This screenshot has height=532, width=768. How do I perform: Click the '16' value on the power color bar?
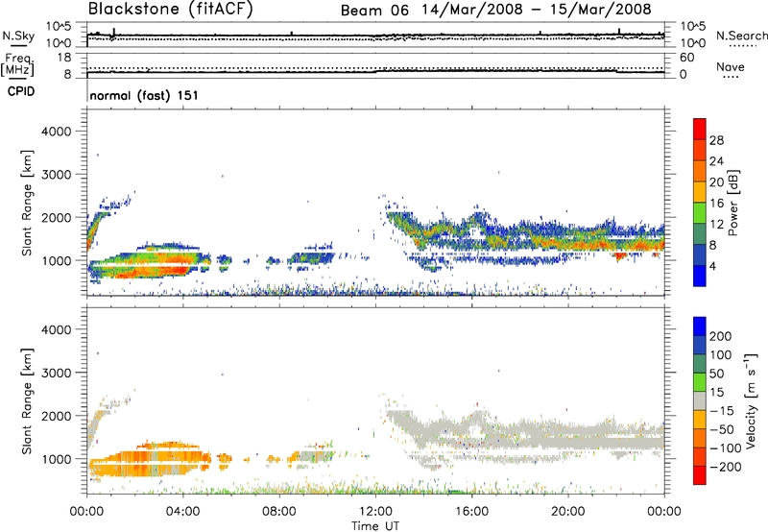716,204
